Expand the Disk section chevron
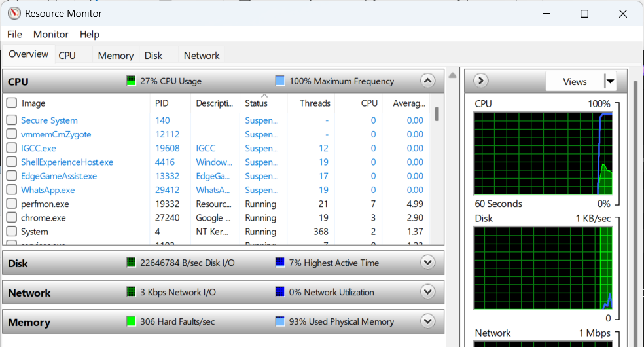644x347 pixels. click(427, 262)
